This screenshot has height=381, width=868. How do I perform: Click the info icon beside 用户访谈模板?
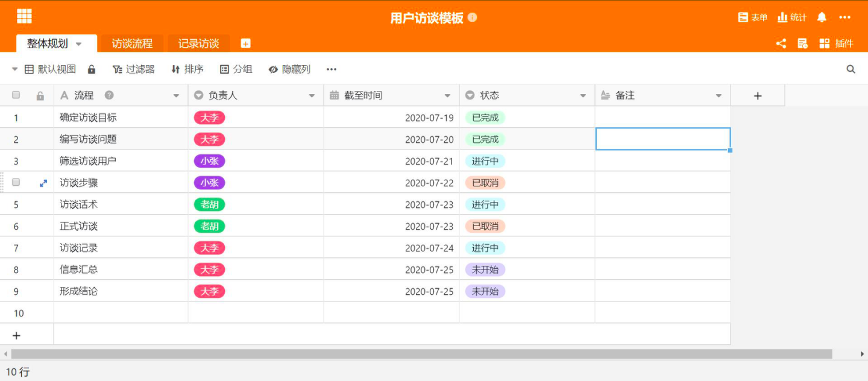pyautogui.click(x=473, y=17)
